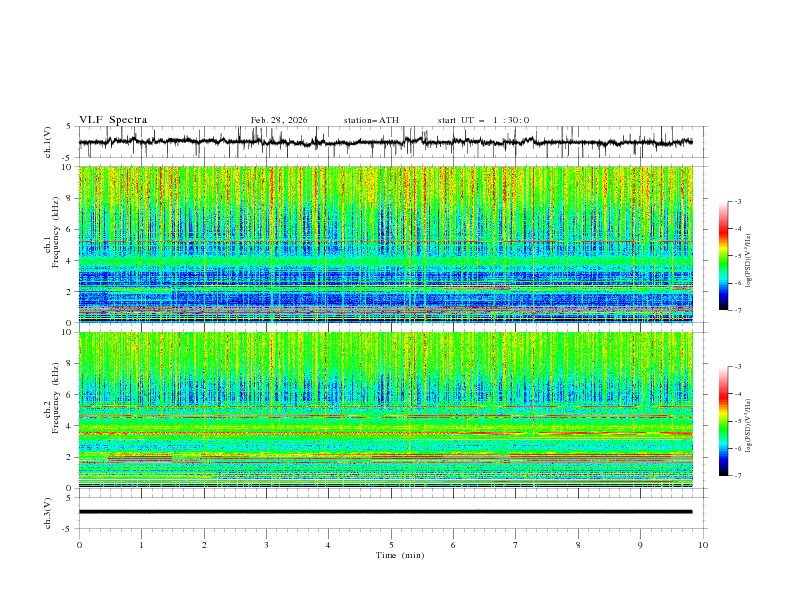The width and height of the screenshot is (792, 612).
Task: Click the time-axis tick label "6"
Action: [x=453, y=545]
